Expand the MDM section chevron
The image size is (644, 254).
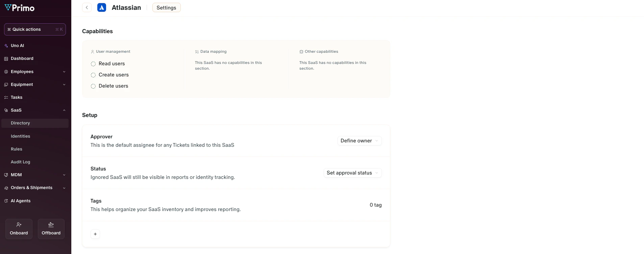coord(64,175)
